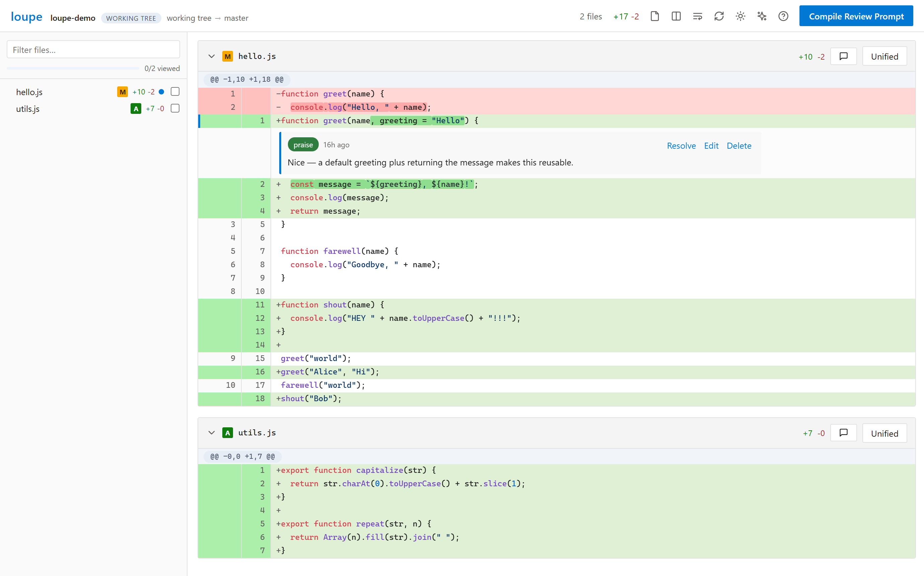
Task: Click the M modified badge in hello.js header
Action: tap(227, 56)
